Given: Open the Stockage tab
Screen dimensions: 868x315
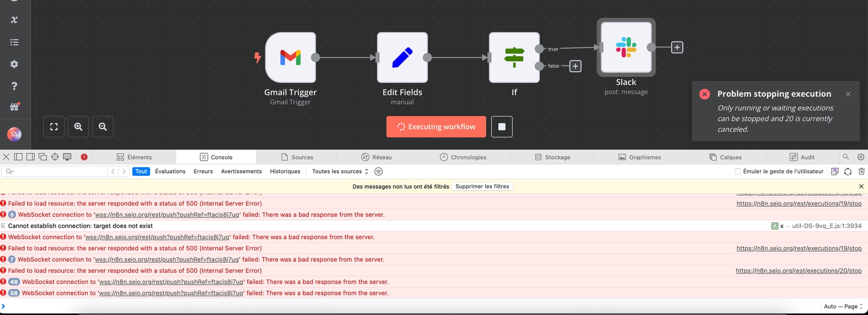Looking at the screenshot, I should 552,157.
